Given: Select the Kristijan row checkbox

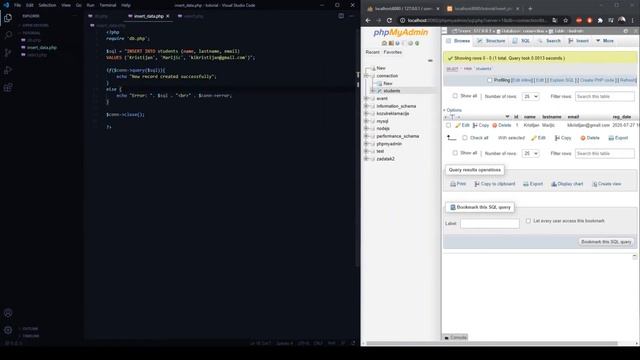Looking at the screenshot, I should (449, 125).
